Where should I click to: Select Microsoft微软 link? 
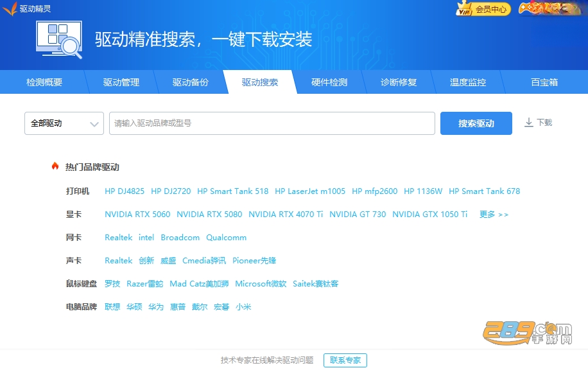pos(261,284)
